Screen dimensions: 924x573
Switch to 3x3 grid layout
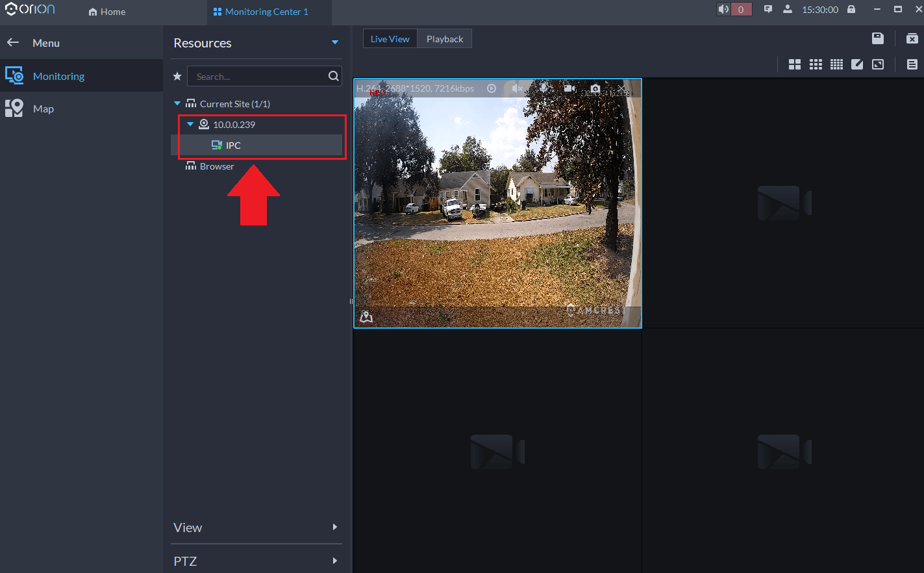point(816,64)
